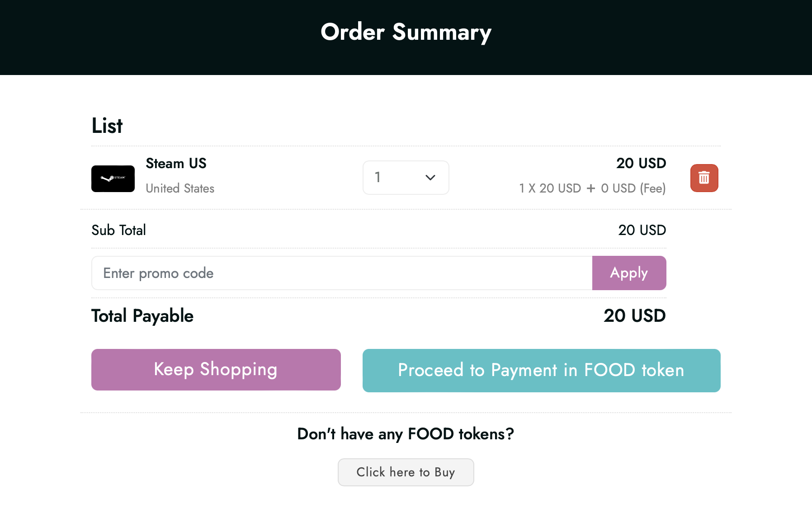Click the United States region label
The image size is (812, 527).
pyautogui.click(x=180, y=188)
